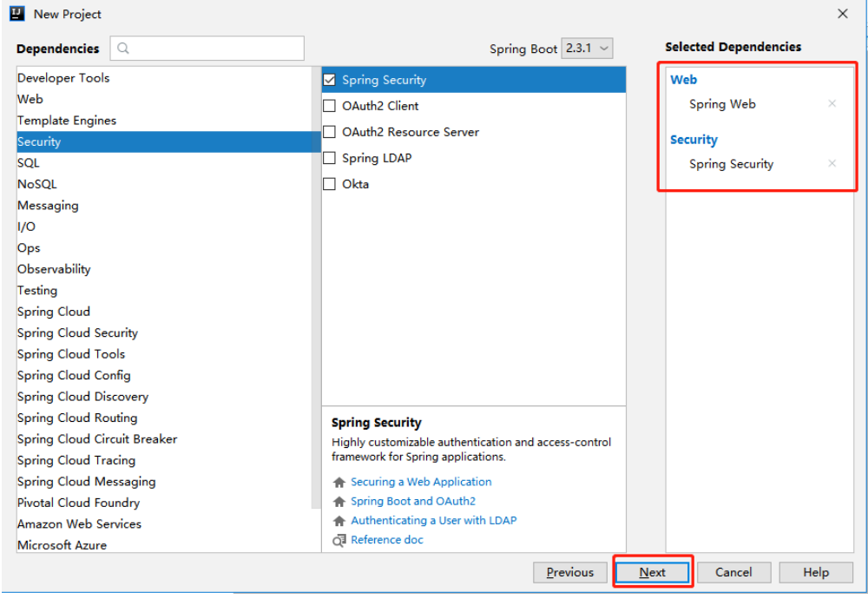Choose the Microsoft Azure category
Screen dimensions: 868x599
164,544
